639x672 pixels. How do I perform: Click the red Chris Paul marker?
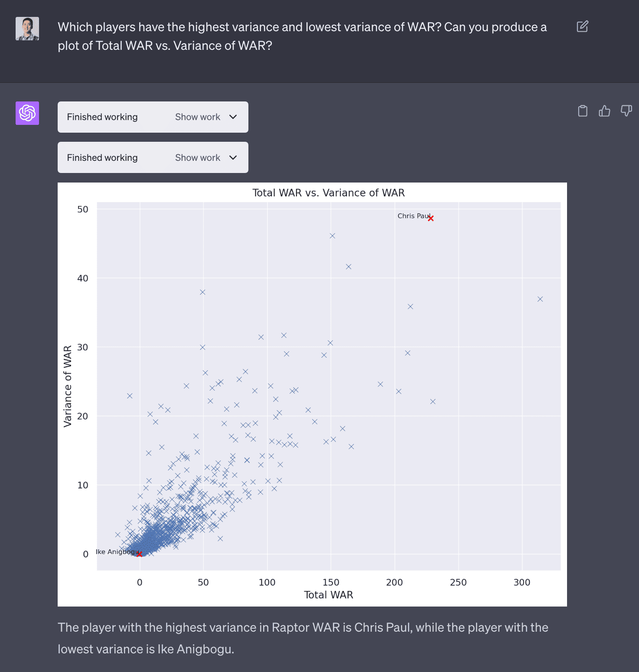click(x=430, y=219)
